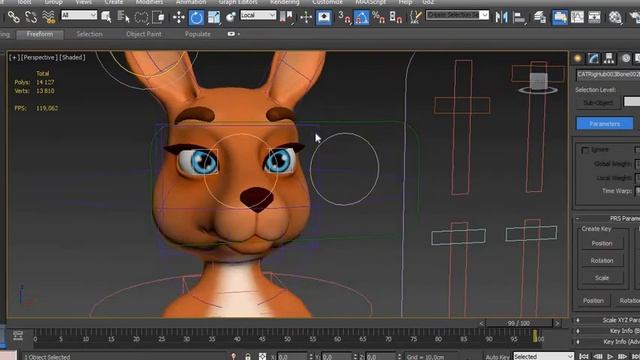Viewport: 640px width, 360px height.
Task: Select the Bind to Space Warp tool
Action: tap(49, 17)
